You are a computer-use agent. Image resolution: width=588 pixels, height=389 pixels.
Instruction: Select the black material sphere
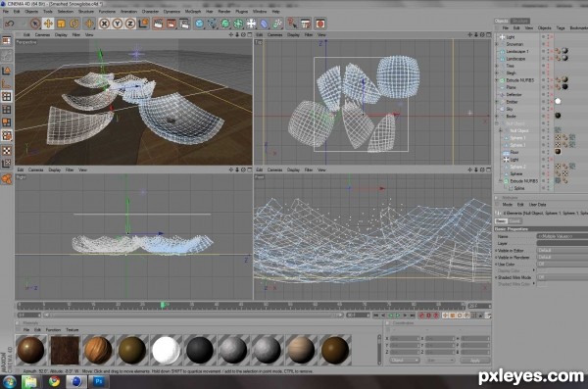(x=200, y=350)
